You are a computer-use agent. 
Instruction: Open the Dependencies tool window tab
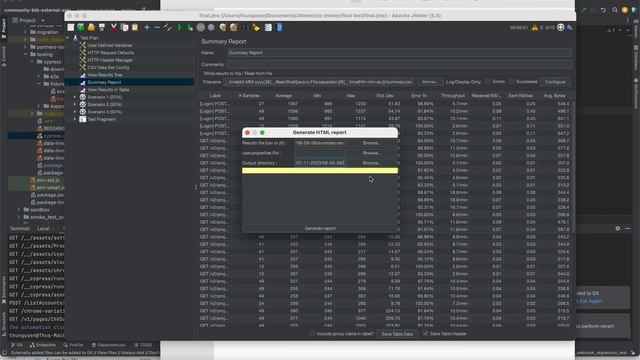pyautogui.click(x=109, y=345)
